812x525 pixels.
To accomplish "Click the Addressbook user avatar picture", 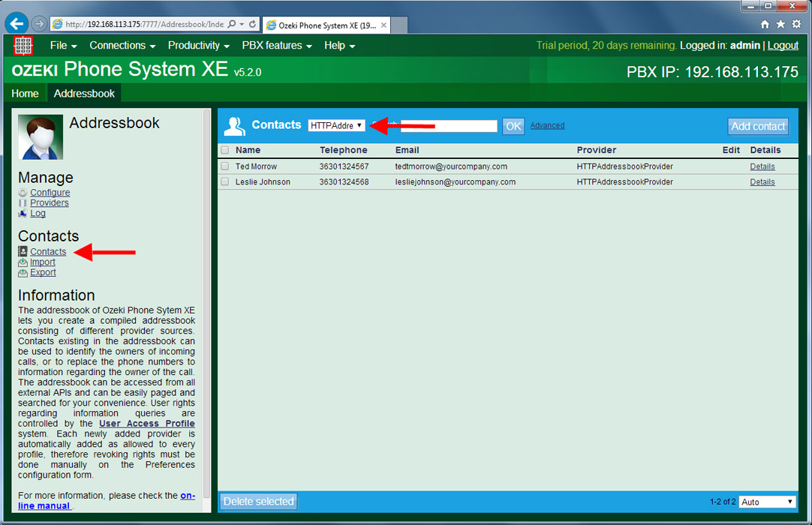I will (41, 136).
